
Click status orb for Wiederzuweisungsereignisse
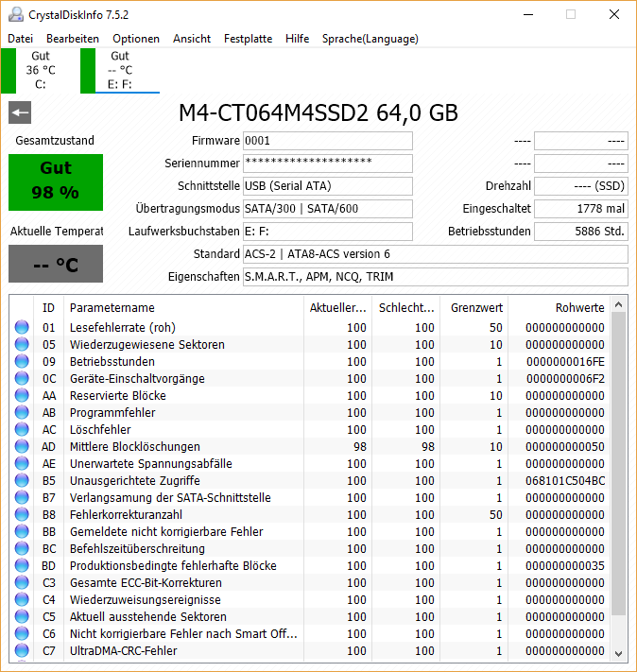22,599
